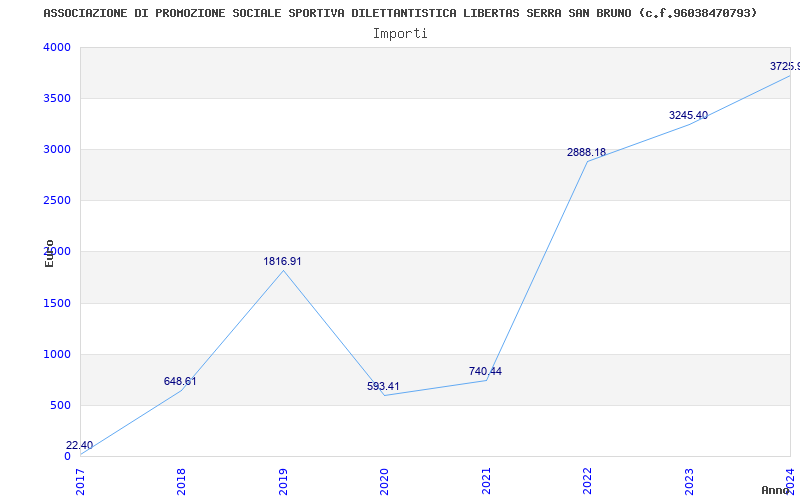Screen dimensions: 800x500
Task: Click the 2017 x-axis year label
Action: pos(80,482)
